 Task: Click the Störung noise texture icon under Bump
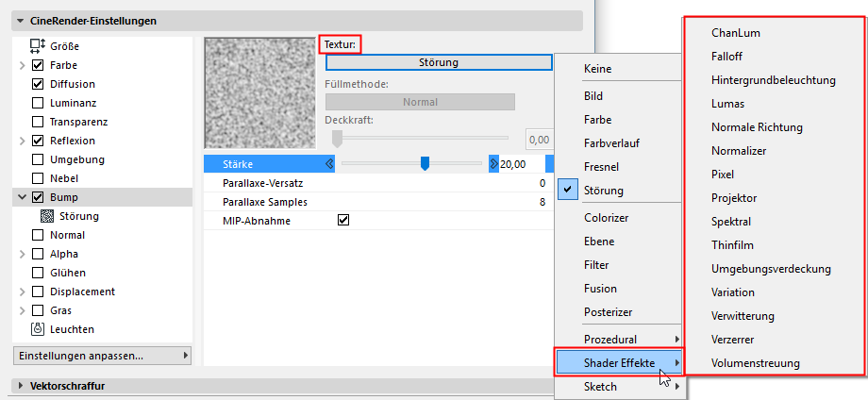coord(48,216)
